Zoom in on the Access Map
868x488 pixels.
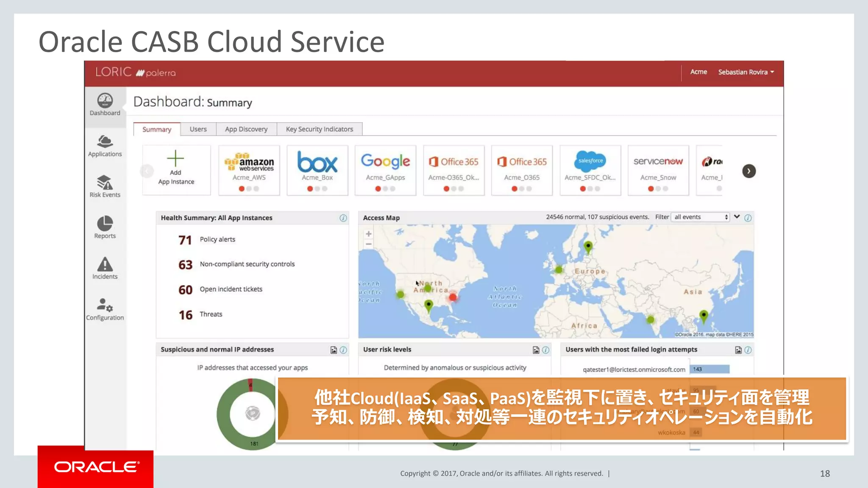369,234
